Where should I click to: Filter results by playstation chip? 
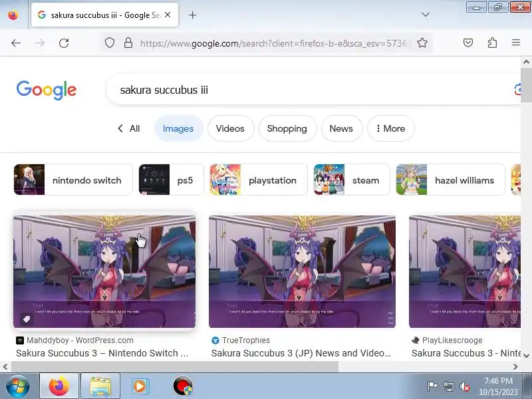[259, 180]
